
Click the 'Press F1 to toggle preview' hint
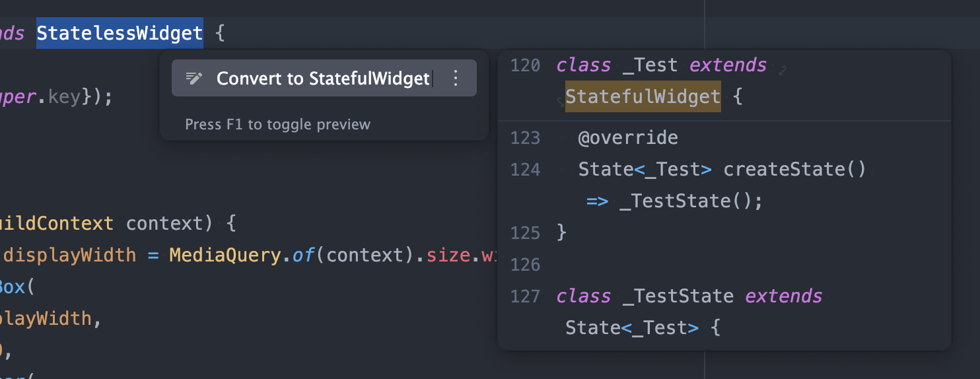tap(277, 125)
